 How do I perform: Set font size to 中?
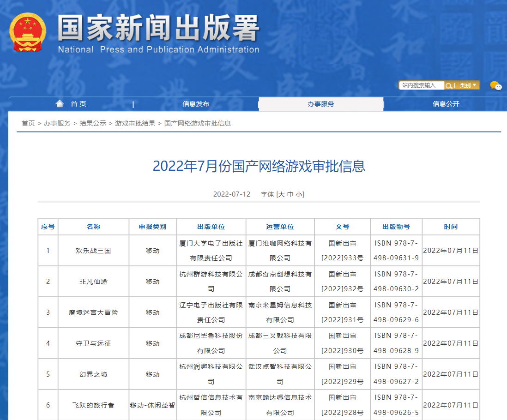tap(290, 194)
